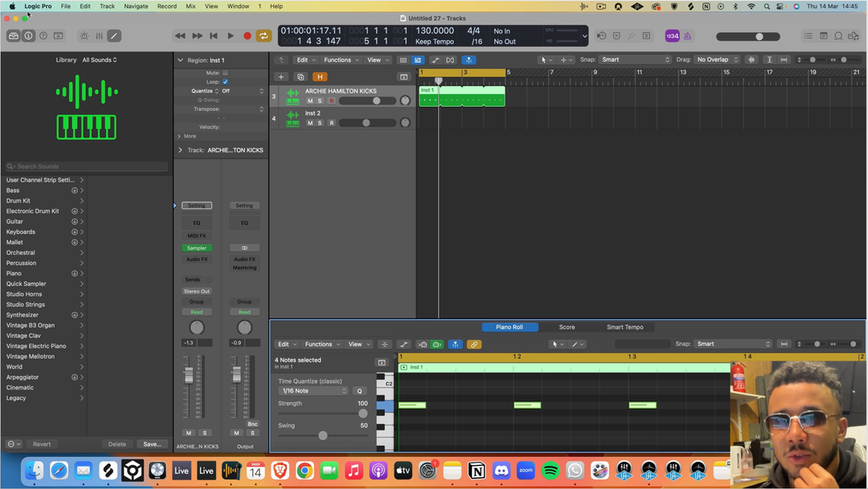Click the Swing slider handle in Piano Roll
Viewport: 868px width, 489px height.
tap(322, 435)
